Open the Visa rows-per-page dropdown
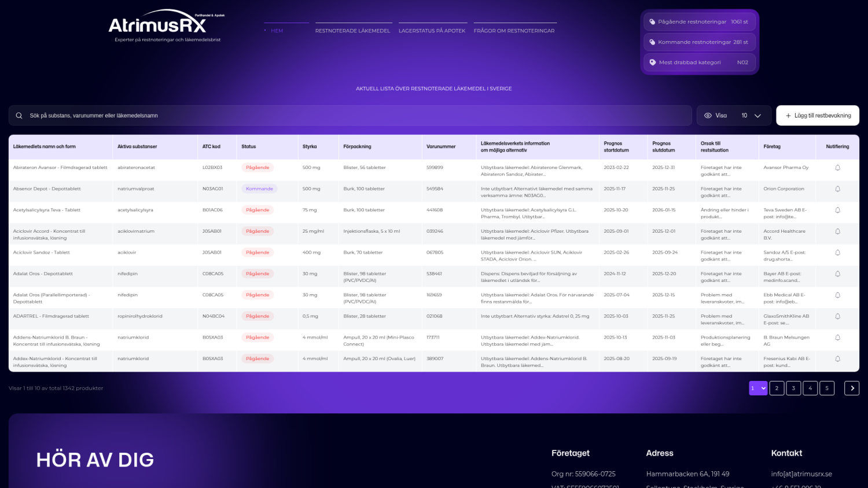Image resolution: width=868 pixels, height=488 pixels. [751, 116]
